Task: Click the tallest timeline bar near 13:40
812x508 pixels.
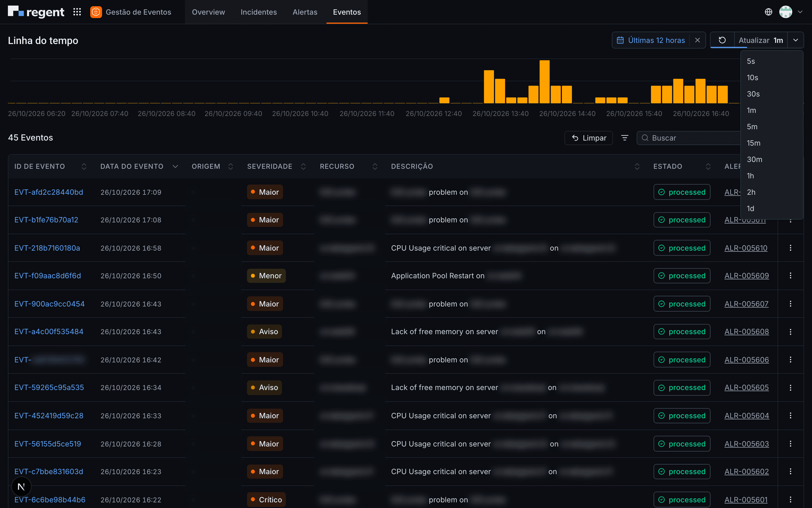Action: point(544,82)
